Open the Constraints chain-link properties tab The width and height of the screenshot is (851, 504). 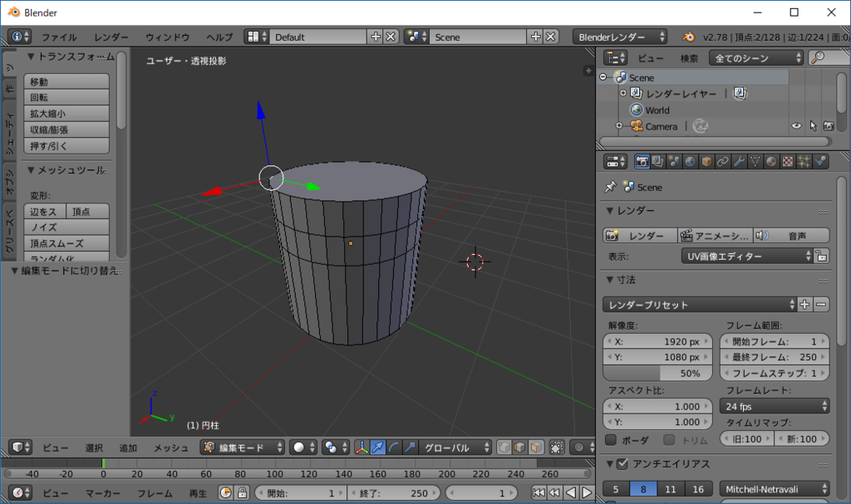click(x=722, y=161)
